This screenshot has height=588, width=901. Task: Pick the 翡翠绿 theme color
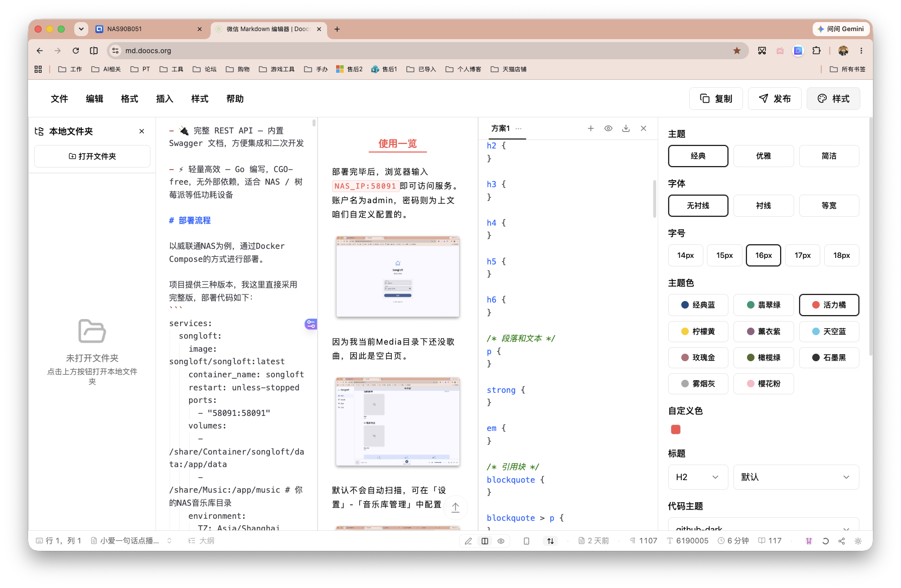point(764,305)
